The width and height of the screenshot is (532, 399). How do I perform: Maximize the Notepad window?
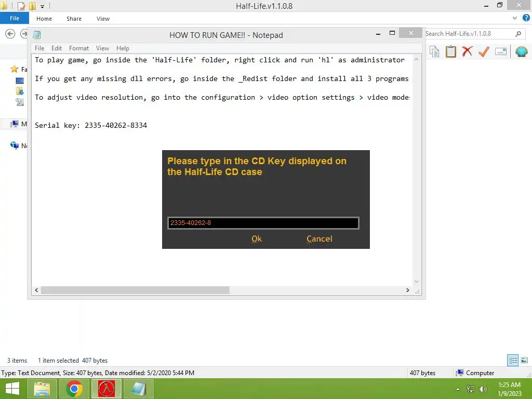coord(392,33)
